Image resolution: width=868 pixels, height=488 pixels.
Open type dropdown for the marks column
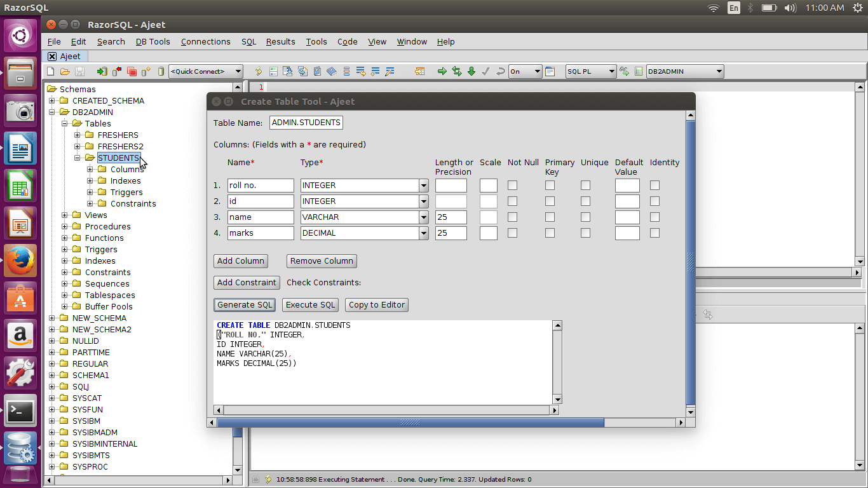424,233
